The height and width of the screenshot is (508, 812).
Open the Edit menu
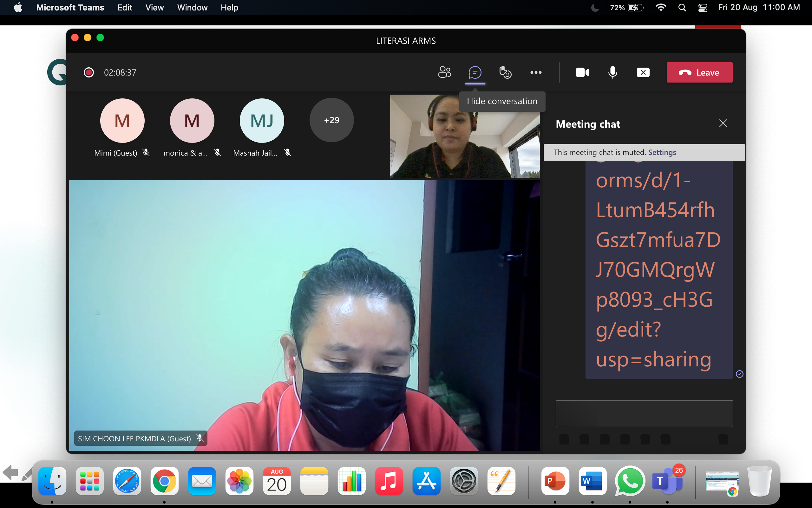point(125,7)
